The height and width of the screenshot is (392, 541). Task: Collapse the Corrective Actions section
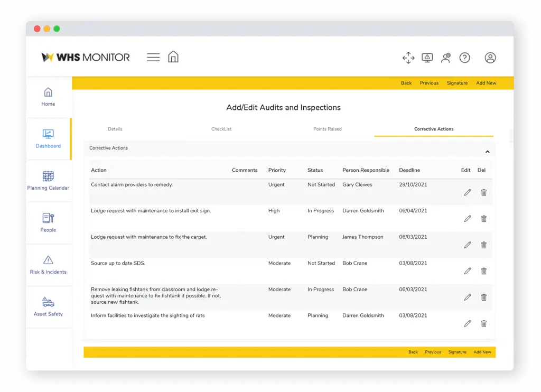[x=487, y=151]
